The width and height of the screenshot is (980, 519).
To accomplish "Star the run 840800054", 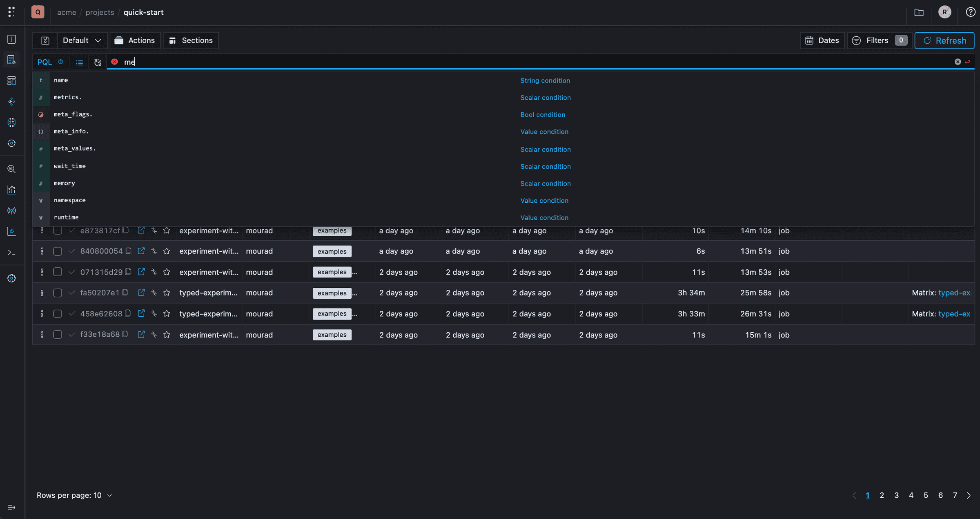I will [x=167, y=251].
